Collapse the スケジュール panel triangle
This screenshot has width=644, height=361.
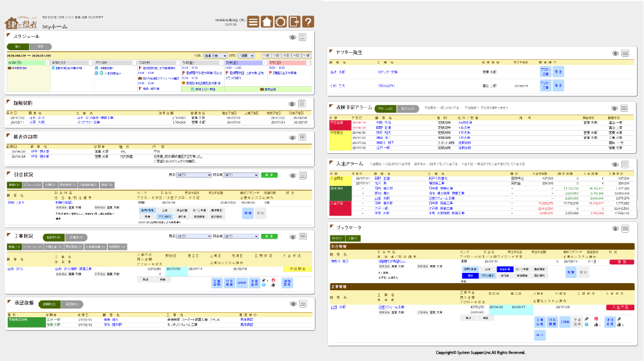(8, 35)
